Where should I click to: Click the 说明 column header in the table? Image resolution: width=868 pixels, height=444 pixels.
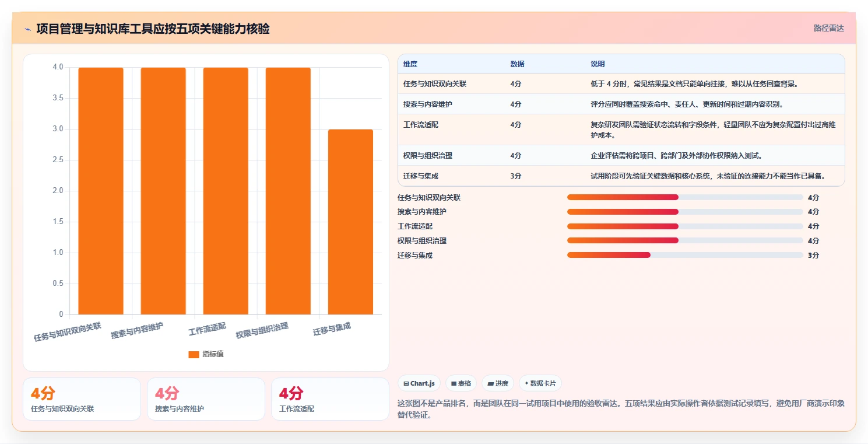(x=598, y=64)
